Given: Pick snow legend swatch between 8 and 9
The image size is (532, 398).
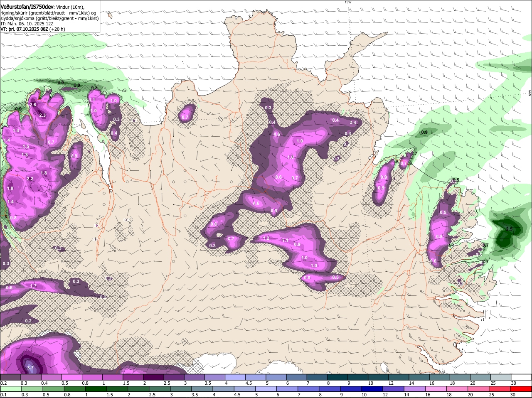Looking at the screenshot, I should [x=337, y=377].
